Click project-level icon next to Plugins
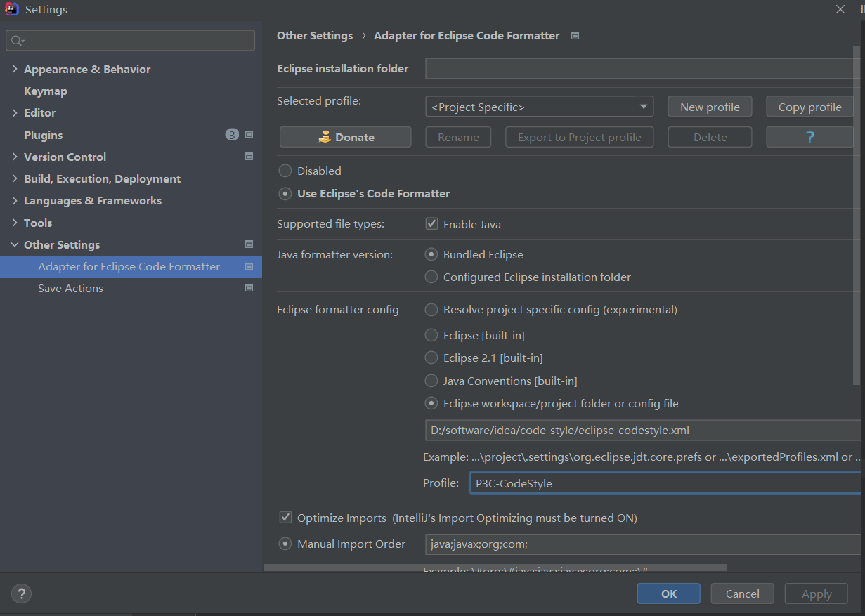865x616 pixels. pyautogui.click(x=249, y=135)
